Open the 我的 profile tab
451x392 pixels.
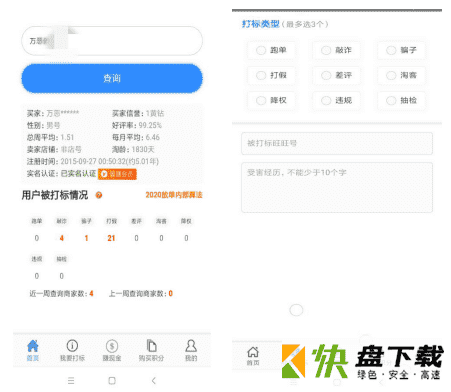[191, 350]
